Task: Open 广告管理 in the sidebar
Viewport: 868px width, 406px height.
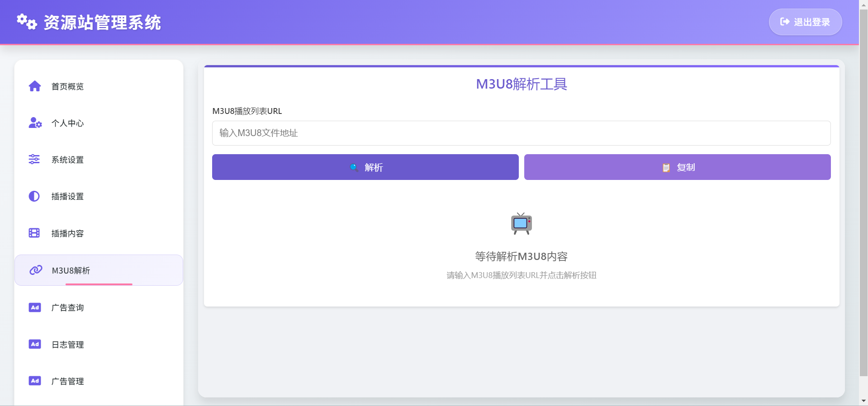Action: 99,381
